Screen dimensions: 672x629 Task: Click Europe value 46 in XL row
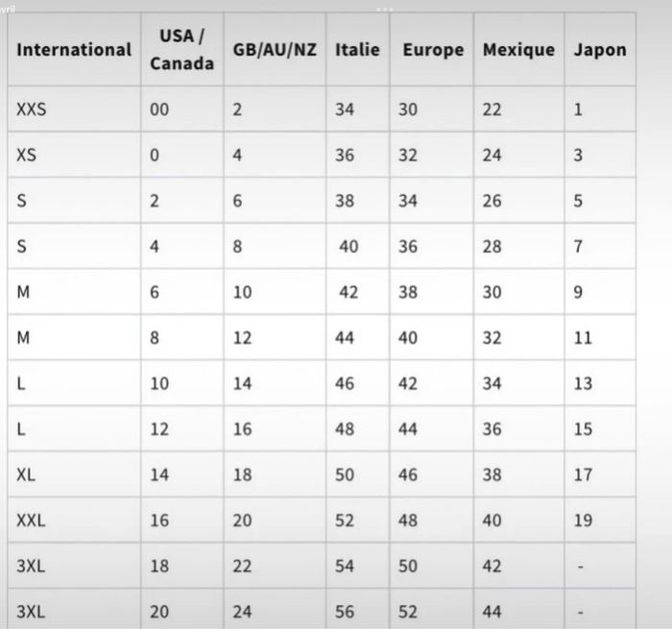click(x=408, y=474)
